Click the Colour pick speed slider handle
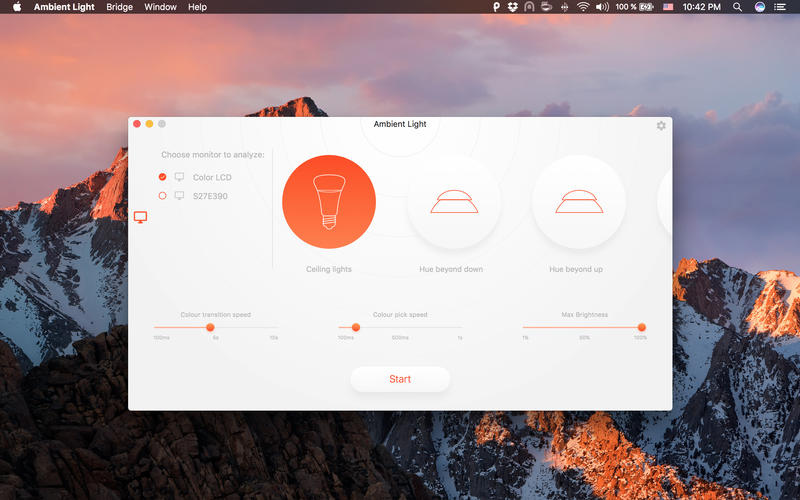Viewport: 800px width, 500px height. coord(356,327)
